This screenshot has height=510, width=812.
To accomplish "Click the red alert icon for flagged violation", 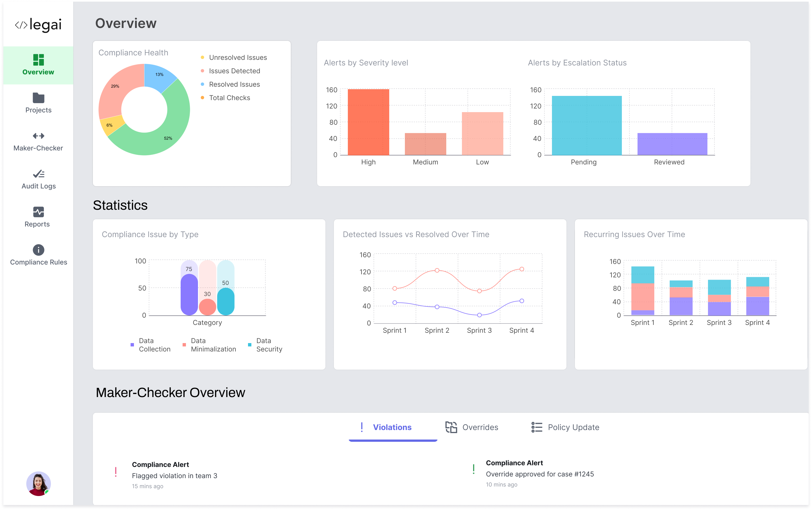I will (116, 472).
